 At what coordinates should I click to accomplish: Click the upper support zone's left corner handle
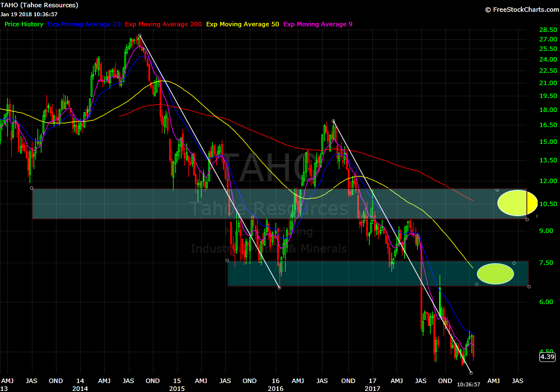pos(32,188)
